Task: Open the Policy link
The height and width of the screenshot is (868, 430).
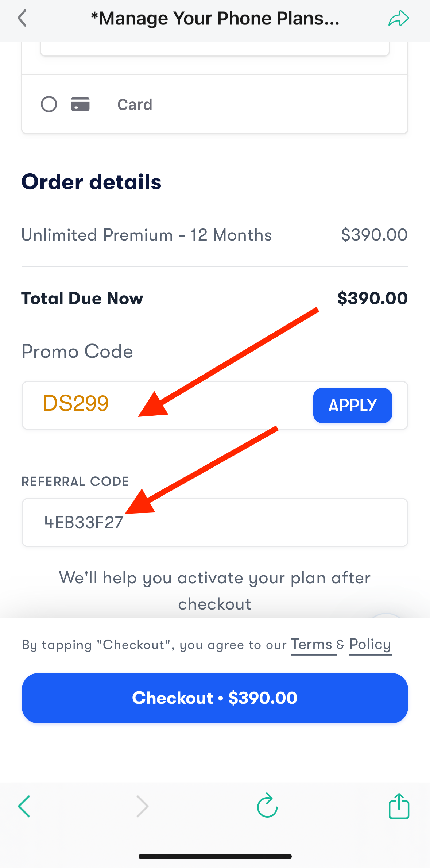Action: (x=370, y=645)
